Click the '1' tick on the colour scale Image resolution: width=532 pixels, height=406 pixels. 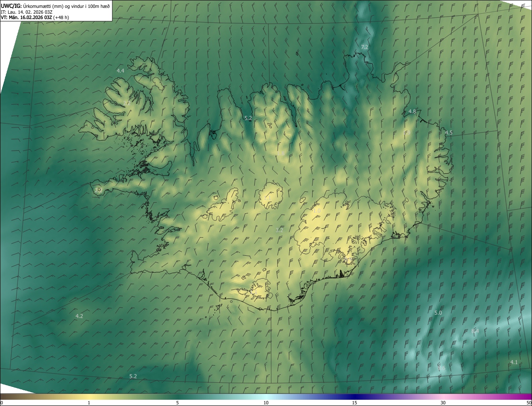(x=89, y=403)
